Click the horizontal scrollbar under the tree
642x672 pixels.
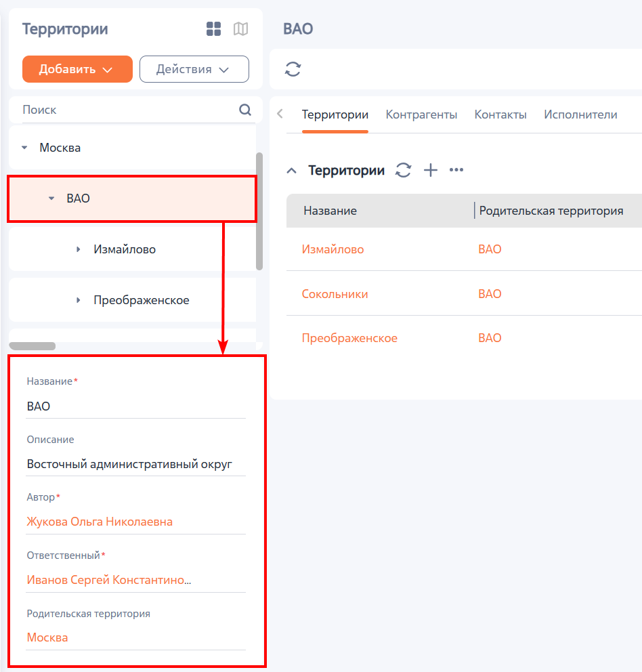tap(32, 346)
